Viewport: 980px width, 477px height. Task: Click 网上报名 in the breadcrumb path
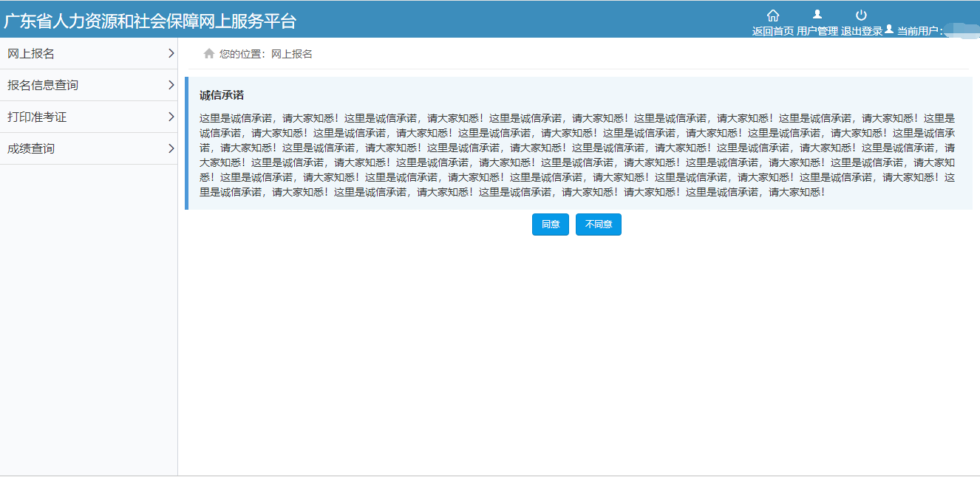pos(291,53)
